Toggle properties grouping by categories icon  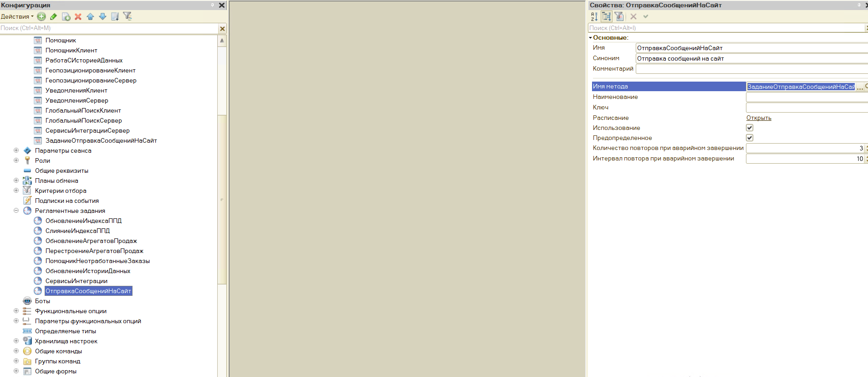point(606,16)
